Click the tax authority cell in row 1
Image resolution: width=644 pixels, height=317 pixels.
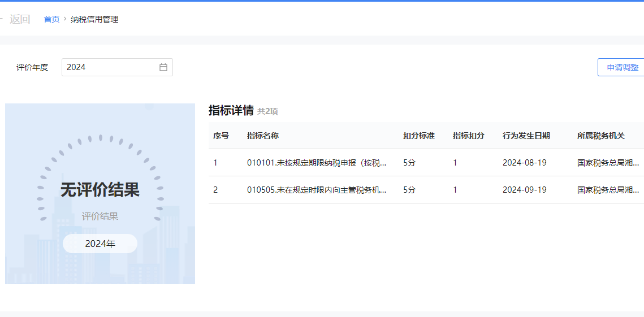(x=608, y=163)
